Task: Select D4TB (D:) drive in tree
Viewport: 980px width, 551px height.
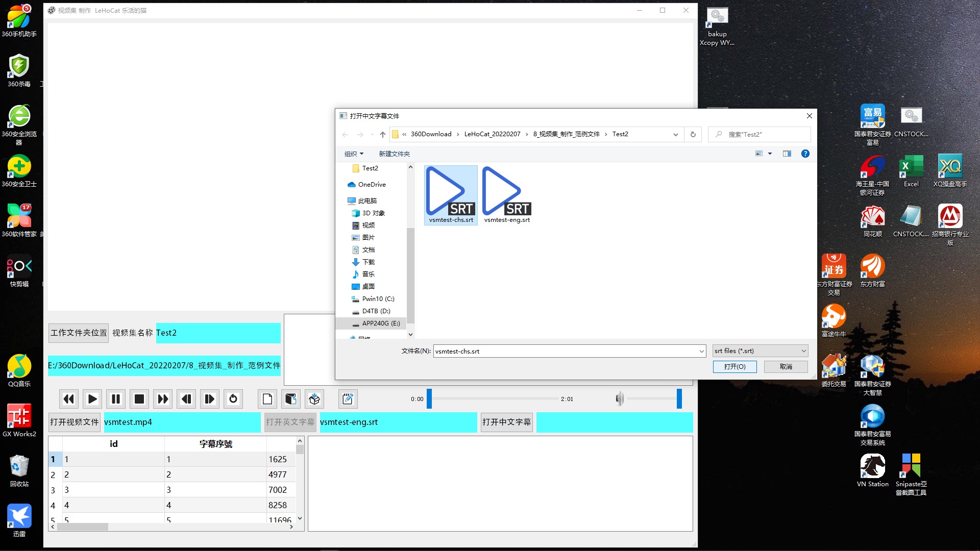Action: pos(376,311)
